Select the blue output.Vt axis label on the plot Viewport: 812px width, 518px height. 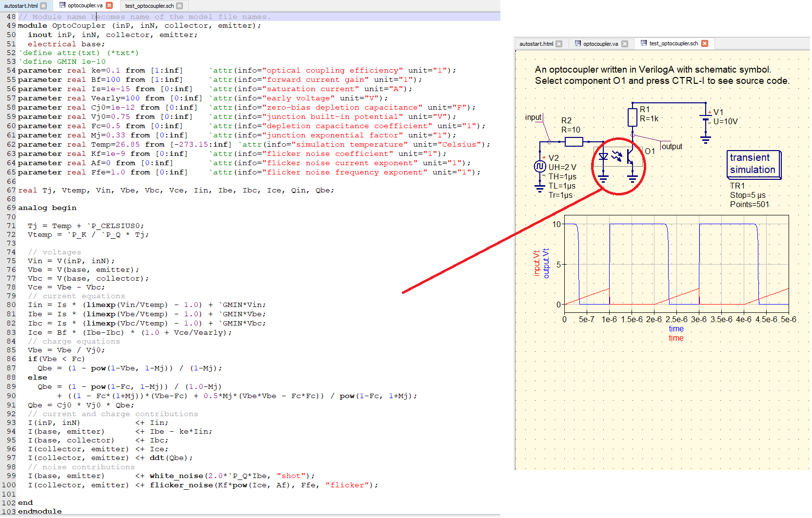tap(546, 263)
